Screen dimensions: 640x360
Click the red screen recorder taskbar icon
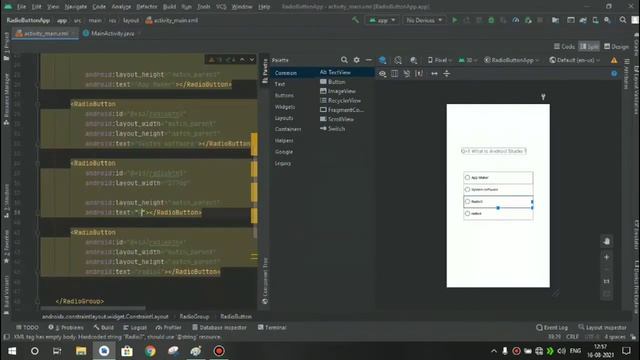coord(219,351)
